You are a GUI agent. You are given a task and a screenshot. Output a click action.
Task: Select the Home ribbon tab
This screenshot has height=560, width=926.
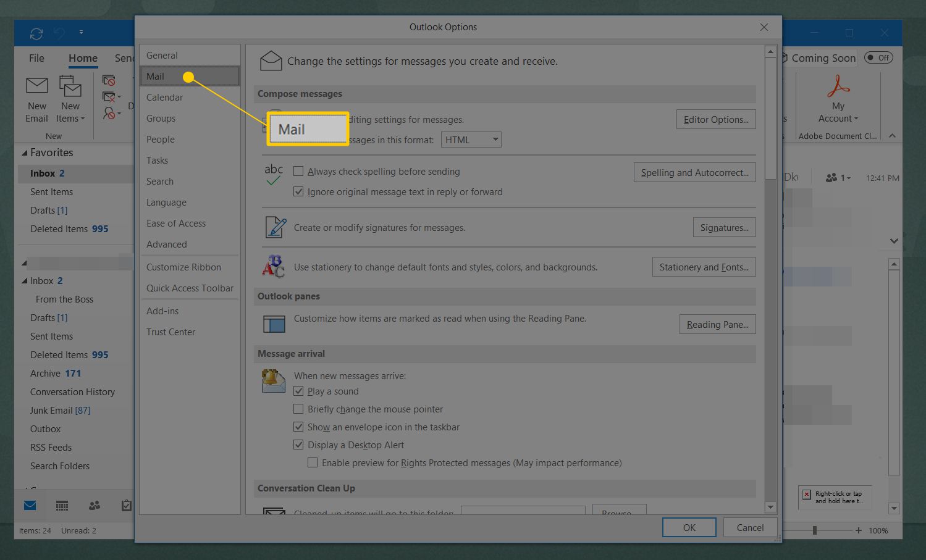(83, 58)
